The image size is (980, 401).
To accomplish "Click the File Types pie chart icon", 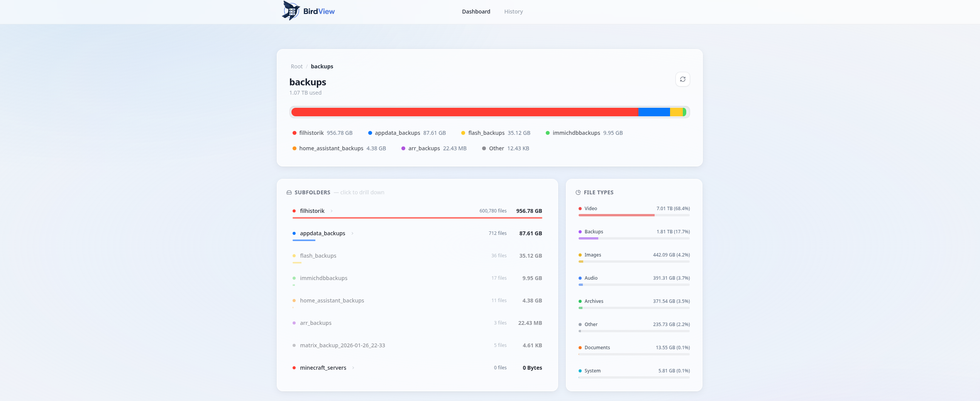I will click(578, 192).
